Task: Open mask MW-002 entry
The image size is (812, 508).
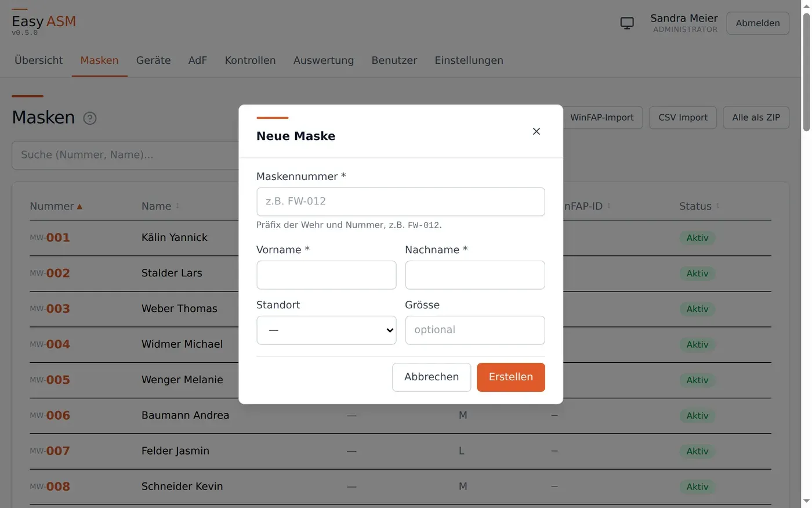Action: pos(50,273)
